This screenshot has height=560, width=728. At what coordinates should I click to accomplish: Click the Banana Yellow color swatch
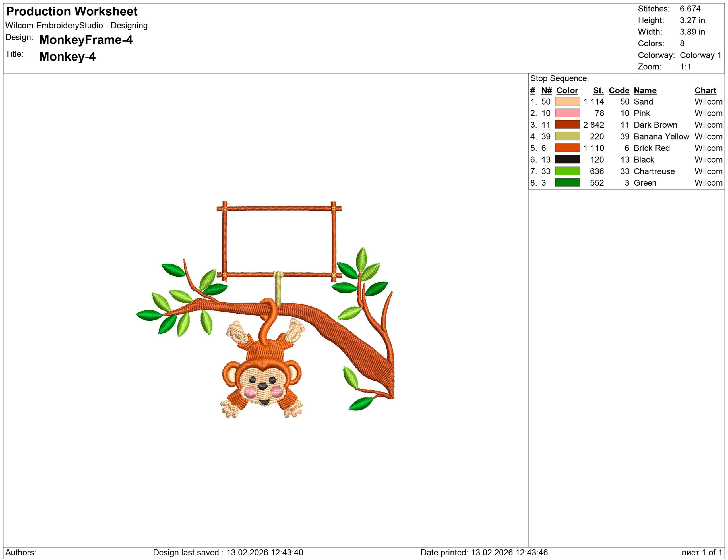(x=567, y=136)
